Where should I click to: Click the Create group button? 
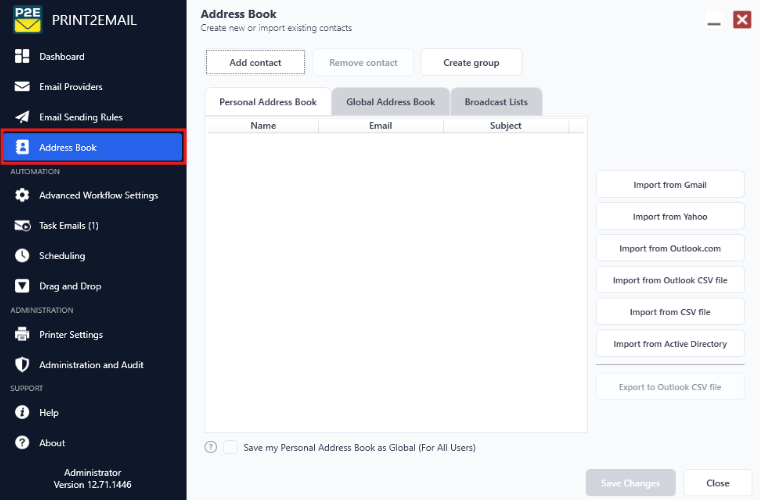[x=471, y=62]
